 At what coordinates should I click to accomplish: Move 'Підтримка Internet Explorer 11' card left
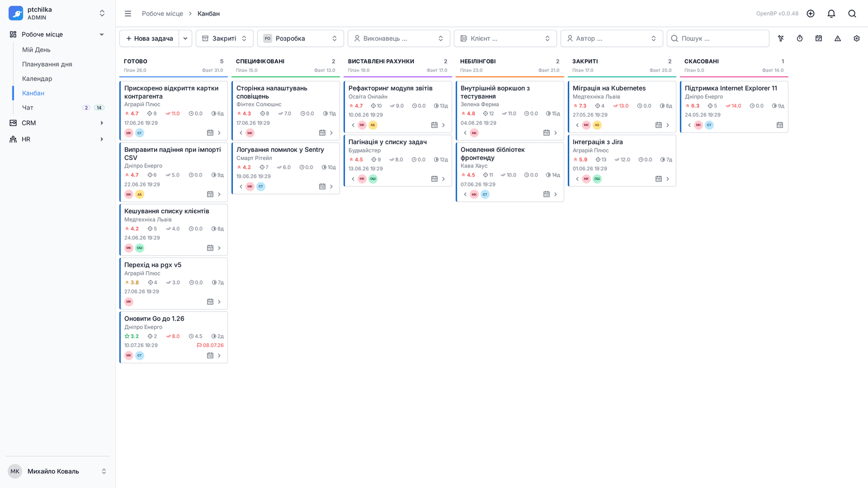690,125
